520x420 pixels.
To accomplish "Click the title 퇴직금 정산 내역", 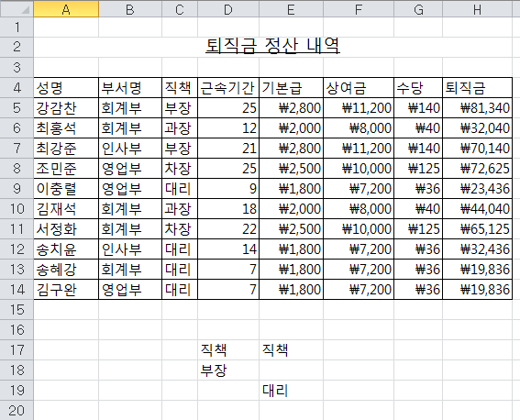I will point(272,46).
